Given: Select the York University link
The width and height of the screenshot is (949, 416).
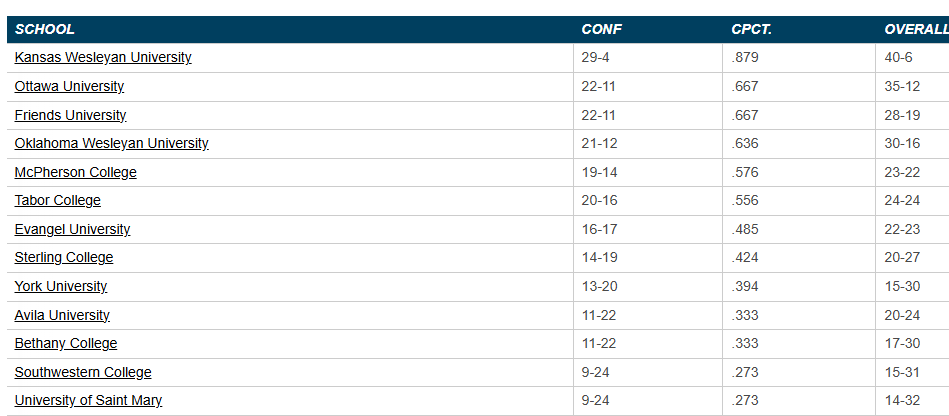Looking at the screenshot, I should (60, 287).
